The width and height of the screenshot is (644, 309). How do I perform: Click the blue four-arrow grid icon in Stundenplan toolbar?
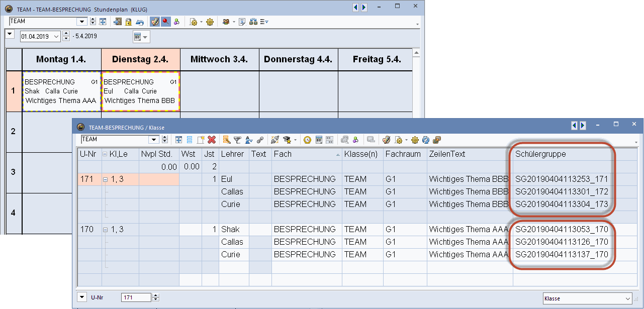point(103,22)
